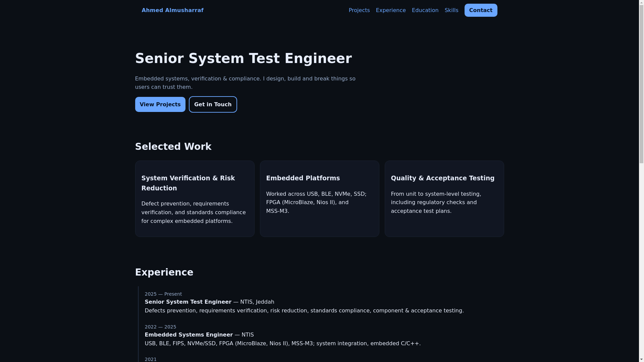Viewport: 644px width, 362px height.
Task: Open the Projects nav link
Action: (x=359, y=10)
